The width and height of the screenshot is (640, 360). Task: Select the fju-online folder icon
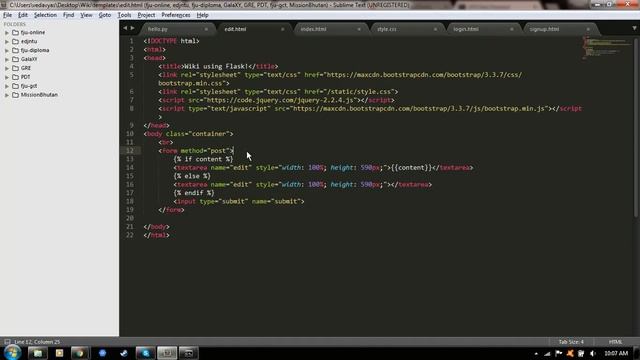(x=16, y=32)
